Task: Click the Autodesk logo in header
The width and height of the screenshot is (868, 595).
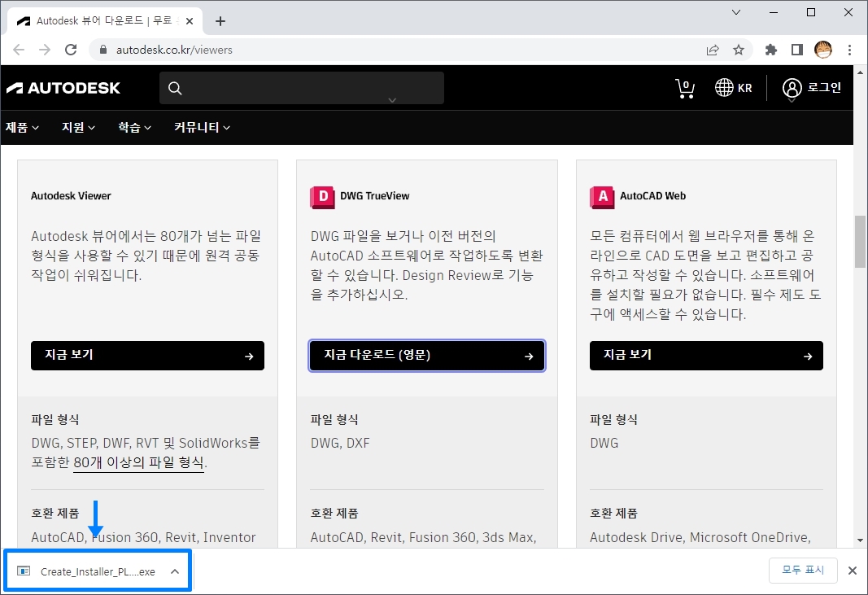Action: coord(63,88)
